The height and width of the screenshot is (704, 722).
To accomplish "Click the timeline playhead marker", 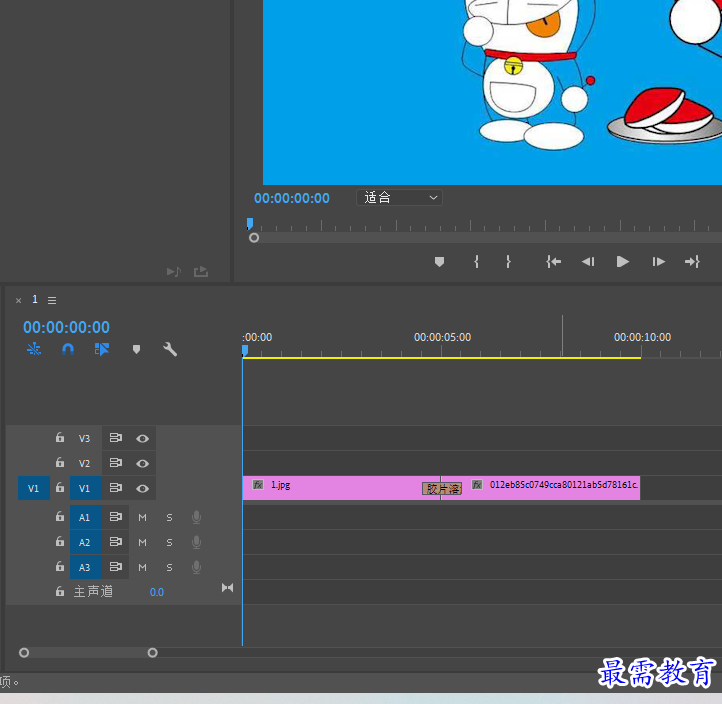I will click(x=245, y=351).
